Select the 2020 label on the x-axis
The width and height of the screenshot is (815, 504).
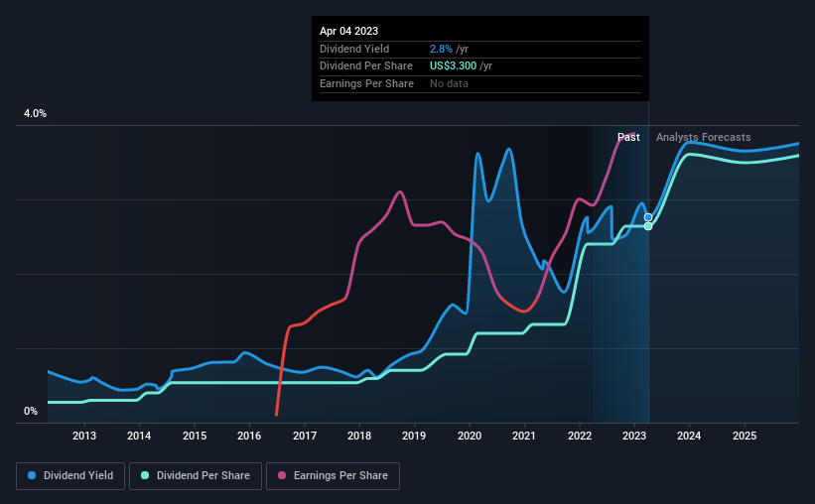470,436
